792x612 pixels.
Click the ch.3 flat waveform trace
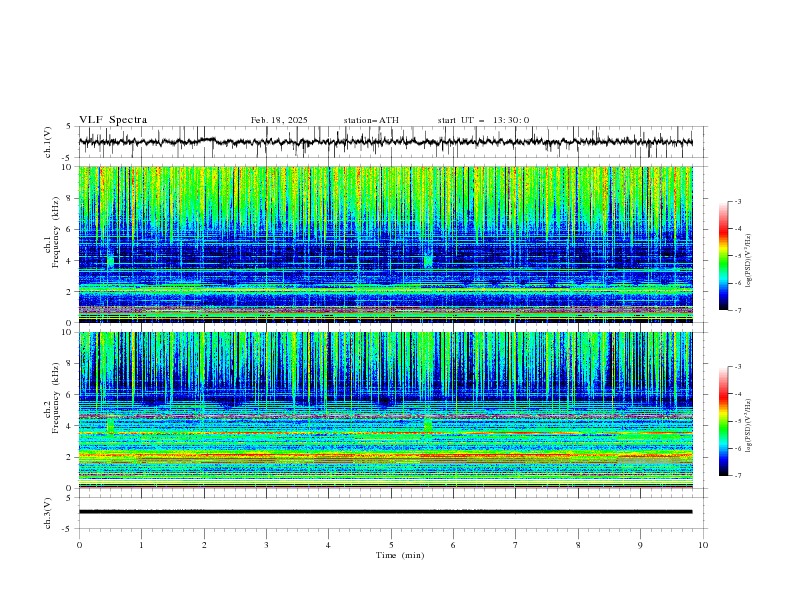tap(385, 512)
